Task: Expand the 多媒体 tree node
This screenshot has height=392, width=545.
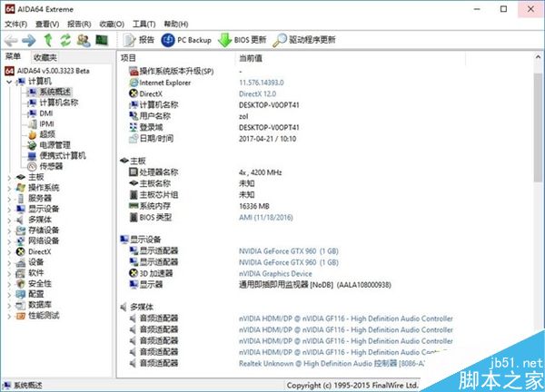Action: pos(9,220)
